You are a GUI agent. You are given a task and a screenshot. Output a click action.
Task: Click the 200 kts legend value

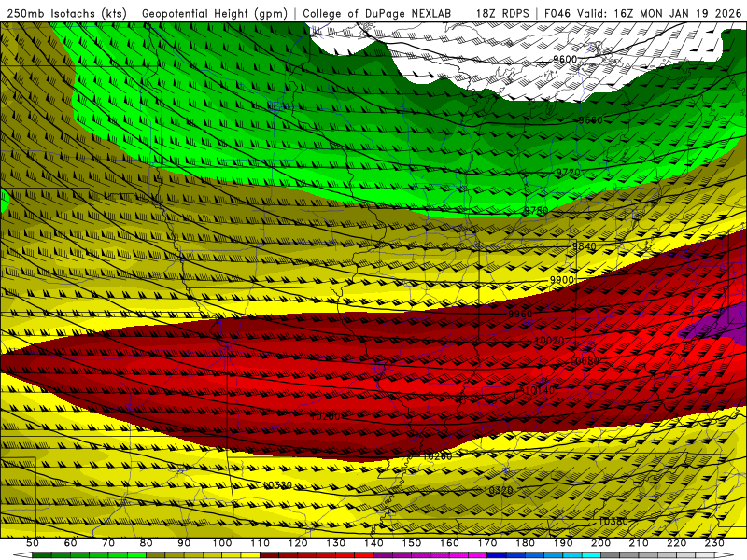601,543
